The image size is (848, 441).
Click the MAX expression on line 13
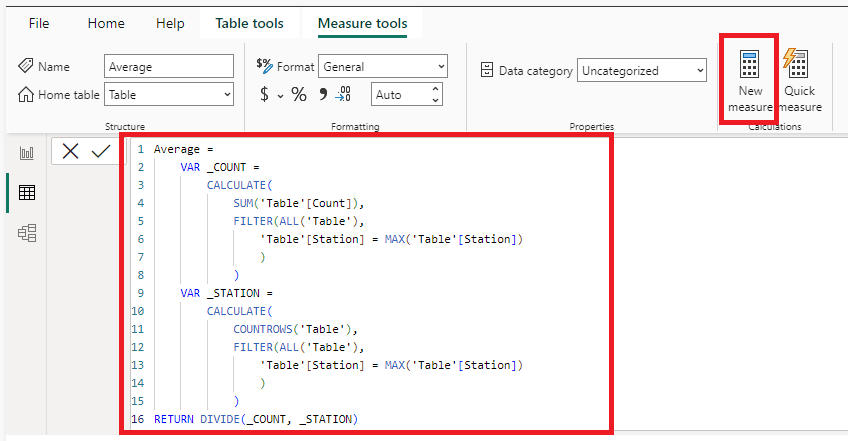click(454, 365)
